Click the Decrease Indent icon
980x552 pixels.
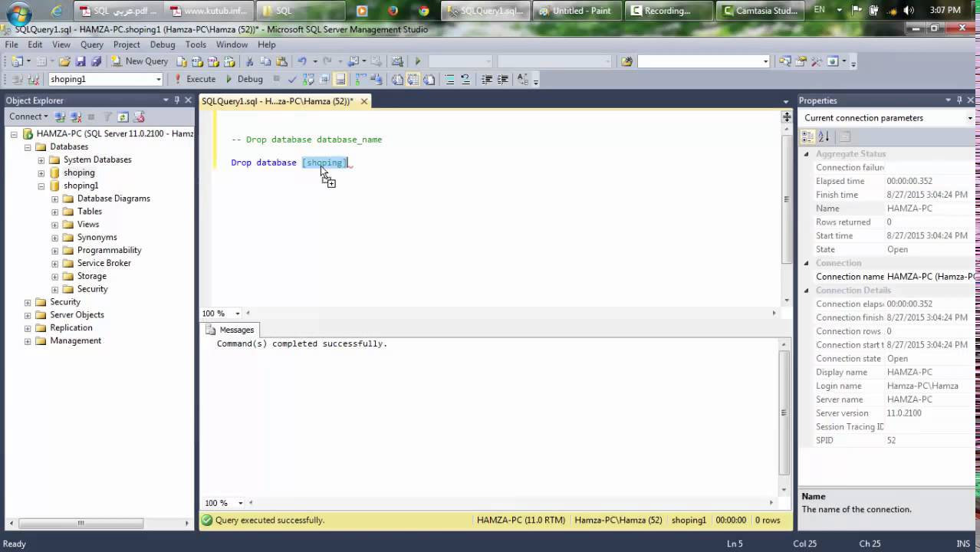[487, 79]
